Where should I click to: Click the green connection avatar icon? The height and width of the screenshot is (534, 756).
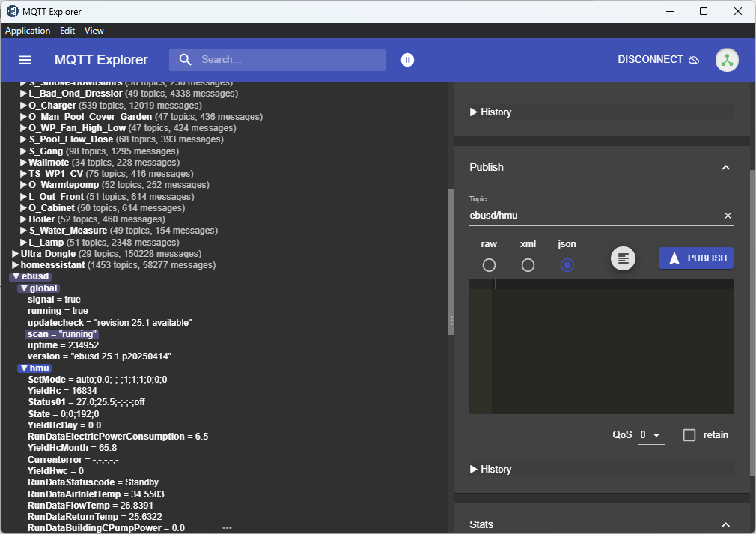click(x=727, y=61)
